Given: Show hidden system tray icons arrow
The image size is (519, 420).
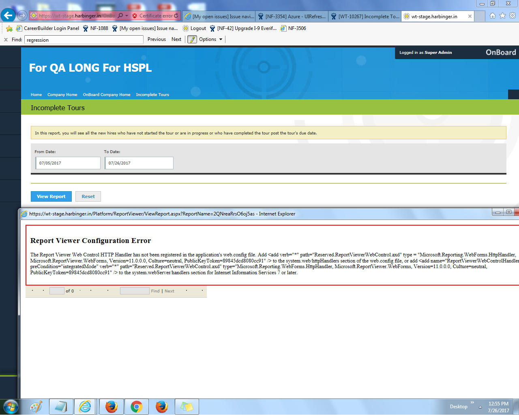Looking at the screenshot, I should (x=480, y=407).
